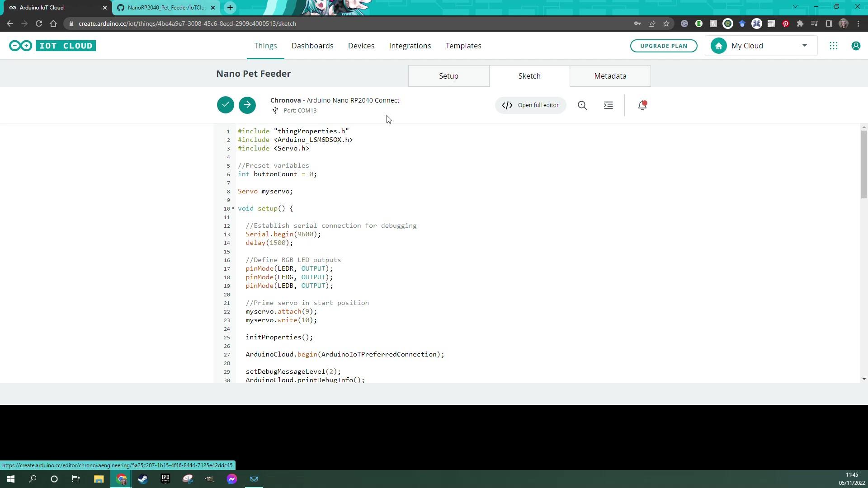868x488 pixels.
Task: Open the sketch search magnifier icon
Action: coord(582,105)
